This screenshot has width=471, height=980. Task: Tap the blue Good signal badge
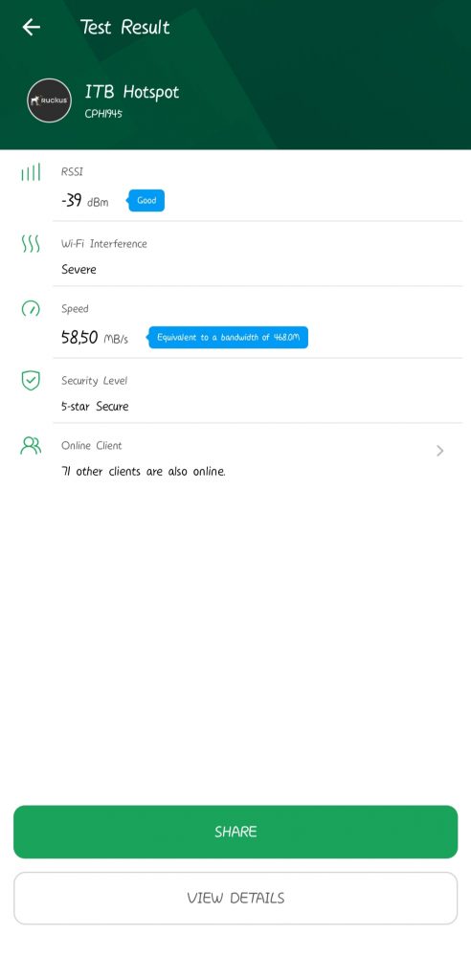coord(146,201)
